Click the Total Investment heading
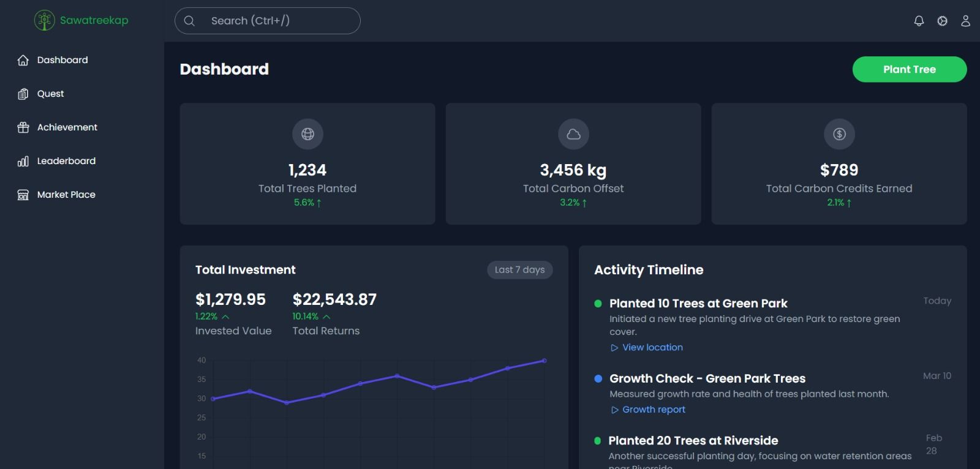This screenshot has width=980, height=469. 245,270
